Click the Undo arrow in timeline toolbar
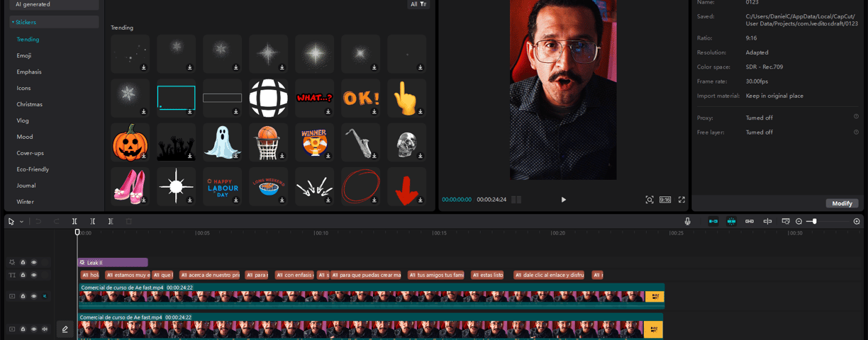The width and height of the screenshot is (868, 340). 39,222
